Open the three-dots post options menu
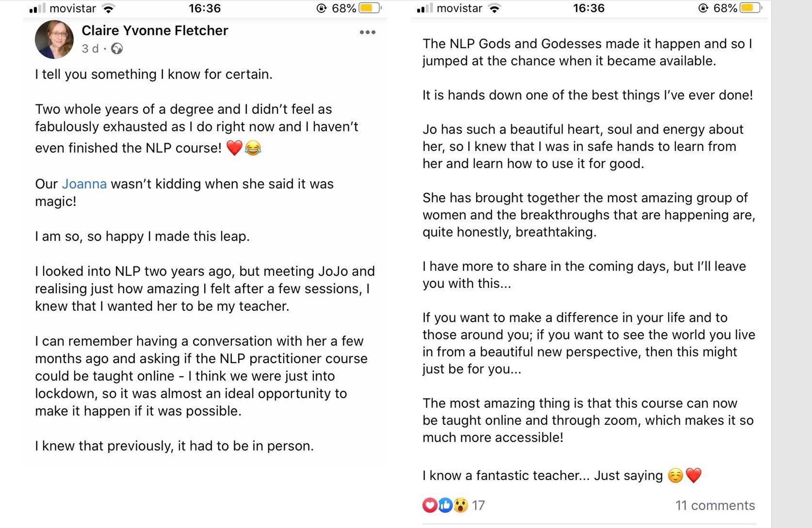Image resolution: width=812 pixels, height=528 pixels. (x=367, y=32)
